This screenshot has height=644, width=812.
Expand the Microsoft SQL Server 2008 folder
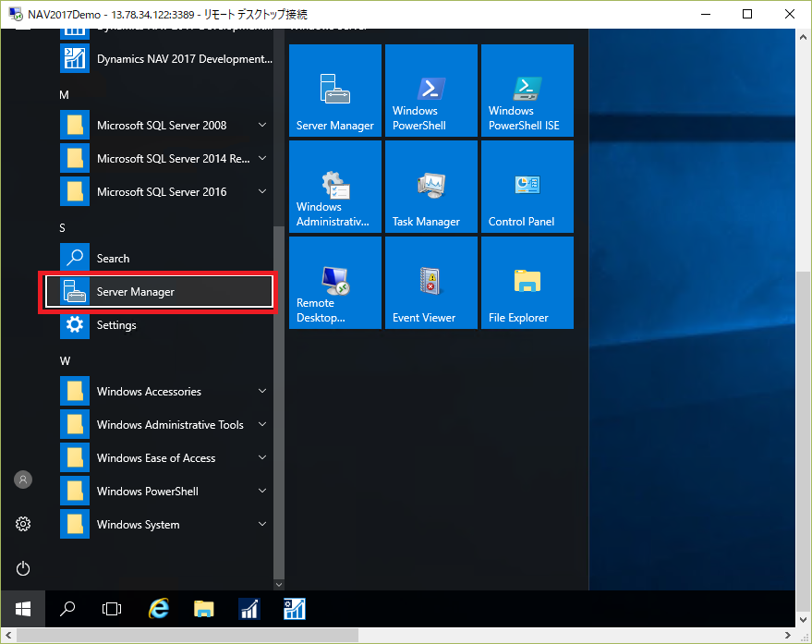(165, 125)
